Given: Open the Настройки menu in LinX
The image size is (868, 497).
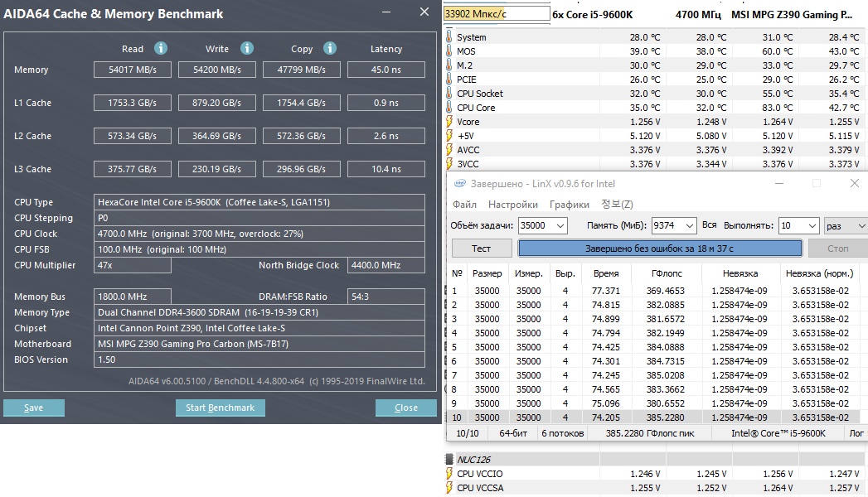Looking at the screenshot, I should click(512, 205).
